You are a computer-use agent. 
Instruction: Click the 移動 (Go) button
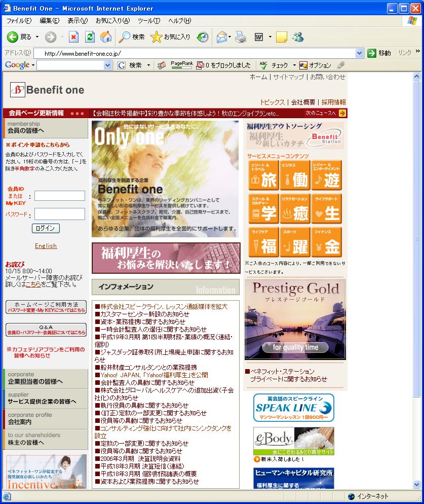click(x=379, y=53)
